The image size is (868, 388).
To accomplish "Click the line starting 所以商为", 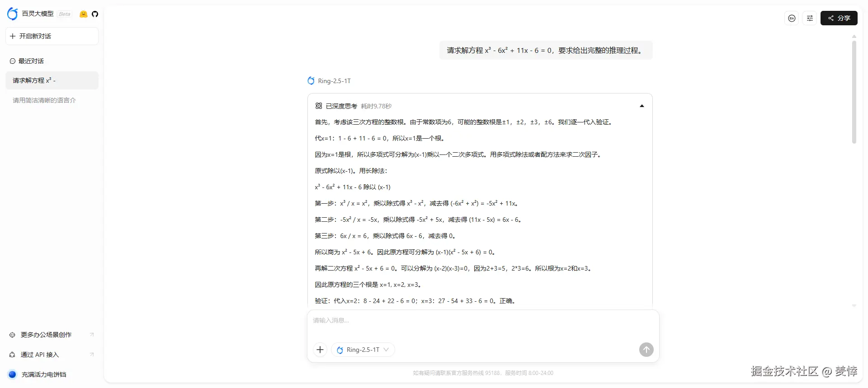I will [406, 252].
